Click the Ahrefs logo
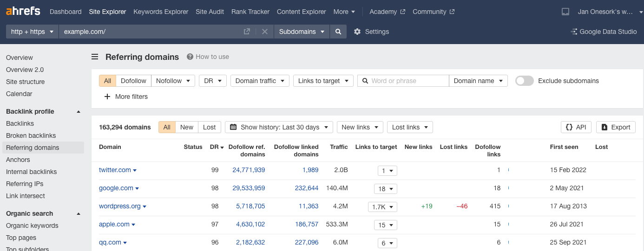The image size is (644, 251). [23, 11]
